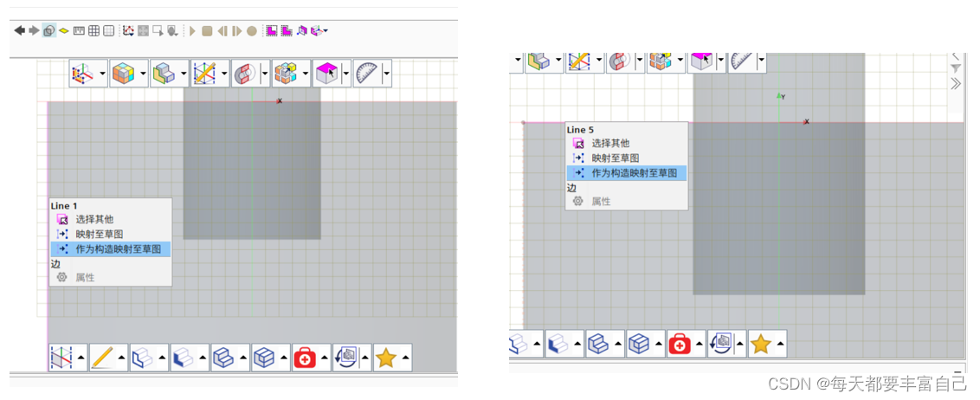This screenshot has height=400, width=980.
Task: Click the segmented cube icon in left bottom toolbar
Action: coord(264,358)
